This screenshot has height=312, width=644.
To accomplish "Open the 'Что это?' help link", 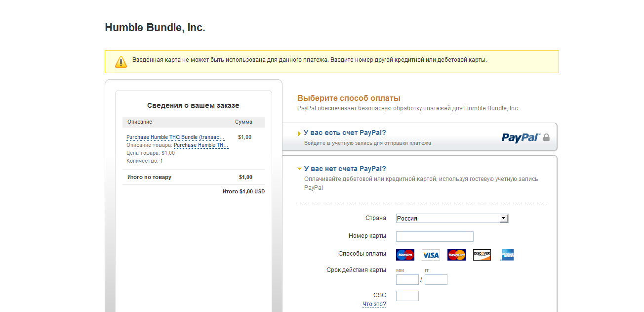I will tap(374, 304).
